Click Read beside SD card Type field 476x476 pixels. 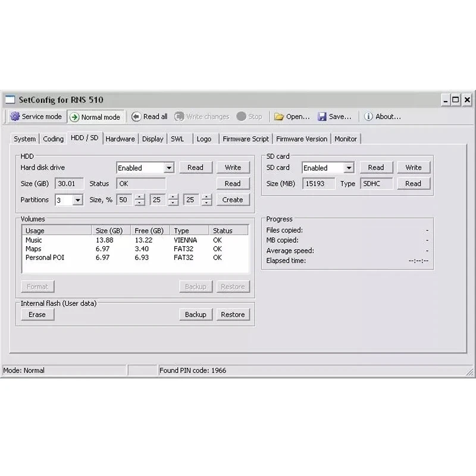(x=414, y=184)
